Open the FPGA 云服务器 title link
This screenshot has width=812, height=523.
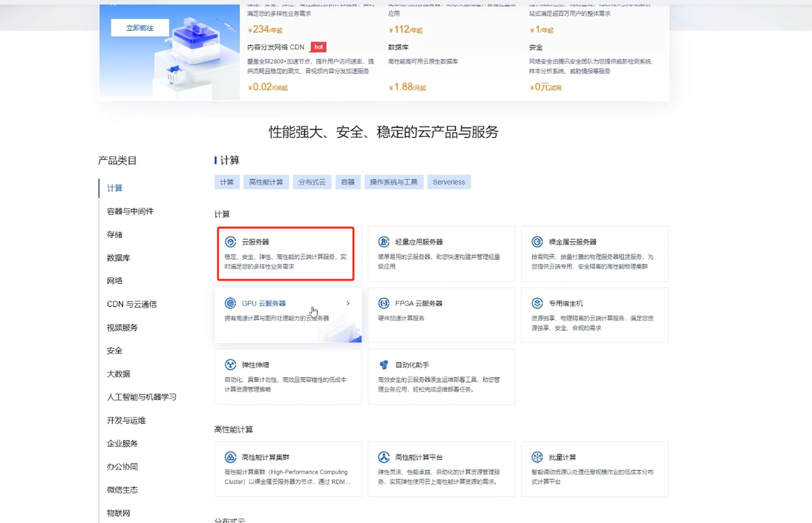(419, 303)
